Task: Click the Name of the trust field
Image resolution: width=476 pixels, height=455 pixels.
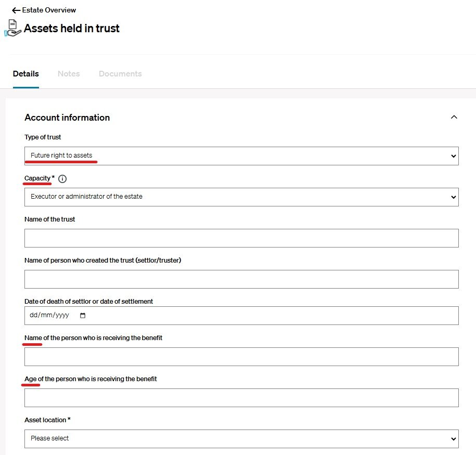Action: point(241,238)
